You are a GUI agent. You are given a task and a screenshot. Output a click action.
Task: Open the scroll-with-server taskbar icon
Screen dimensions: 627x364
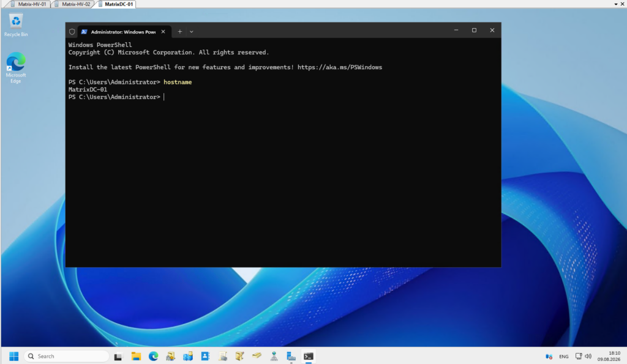223,357
